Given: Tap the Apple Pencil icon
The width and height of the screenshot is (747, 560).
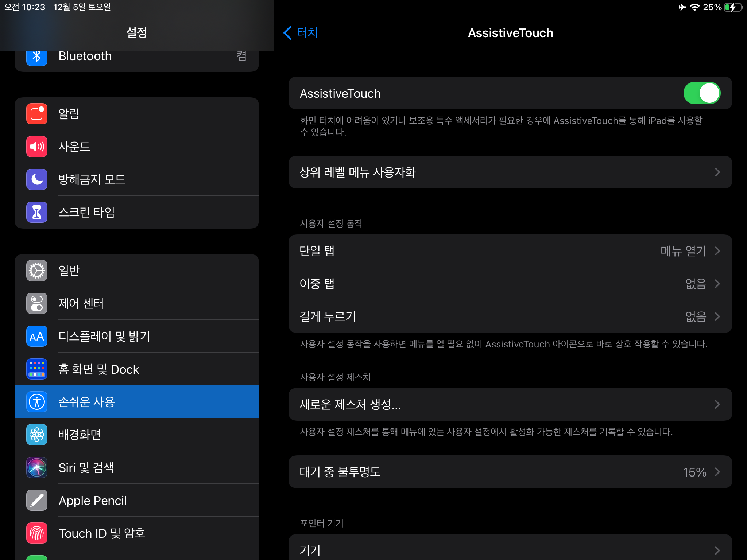Looking at the screenshot, I should click(37, 500).
